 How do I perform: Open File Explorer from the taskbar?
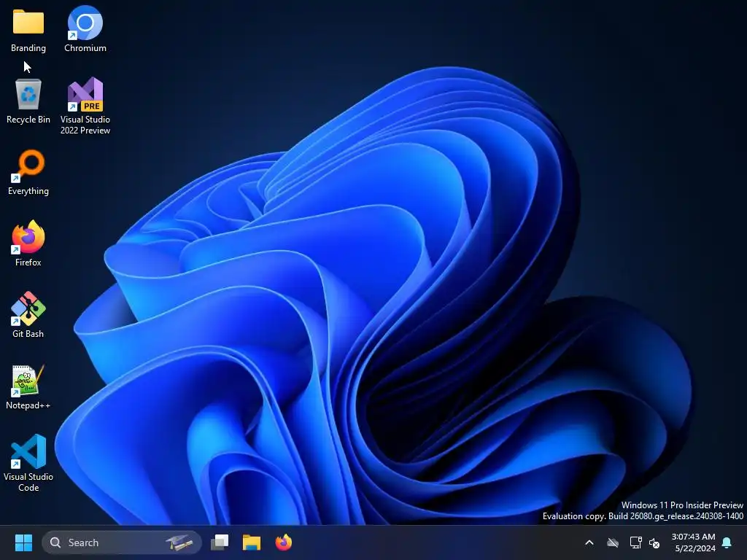tap(252, 542)
